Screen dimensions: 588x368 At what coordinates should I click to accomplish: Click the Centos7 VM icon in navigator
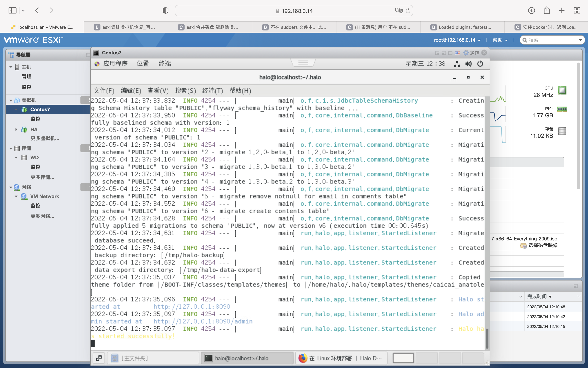(x=24, y=110)
